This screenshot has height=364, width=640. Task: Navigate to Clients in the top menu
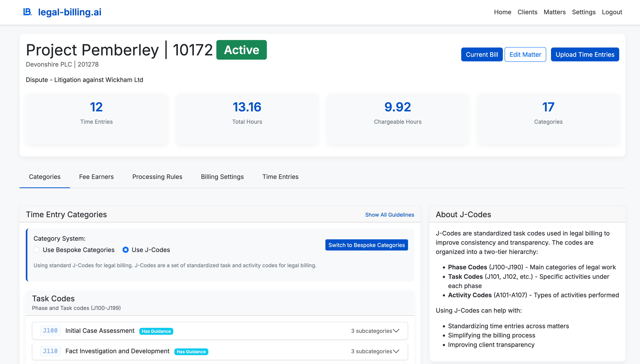pyautogui.click(x=527, y=12)
